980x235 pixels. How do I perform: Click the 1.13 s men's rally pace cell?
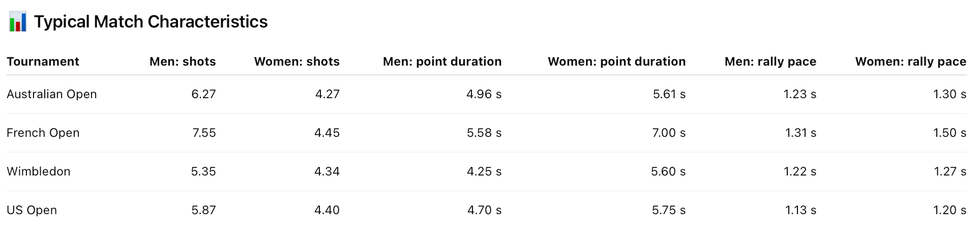(801, 210)
